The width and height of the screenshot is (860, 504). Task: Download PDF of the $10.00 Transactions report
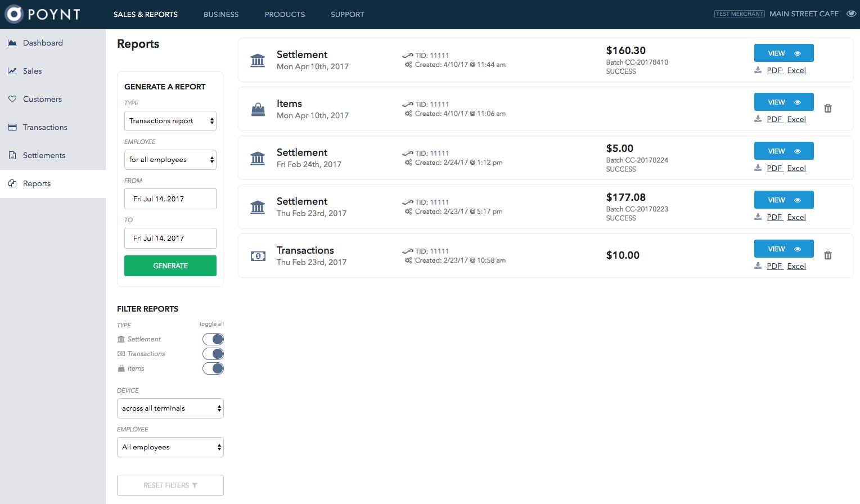775,266
